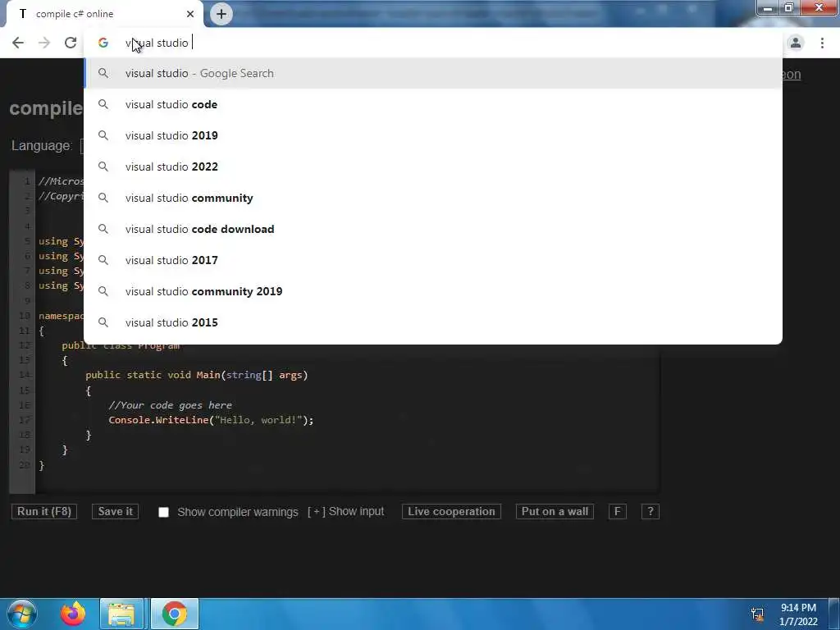Pick the 'visual studio 2022' suggestion

[433, 167]
